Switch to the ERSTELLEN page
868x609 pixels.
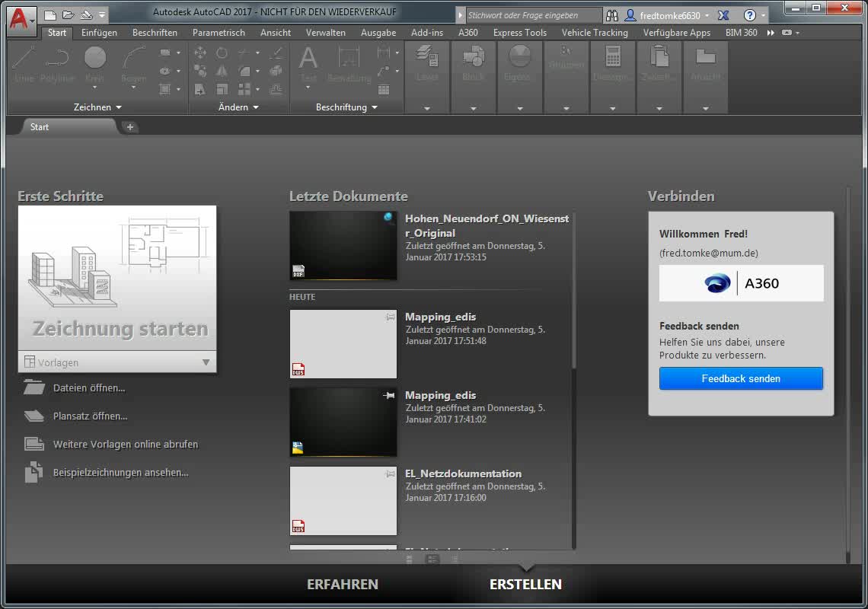525,584
